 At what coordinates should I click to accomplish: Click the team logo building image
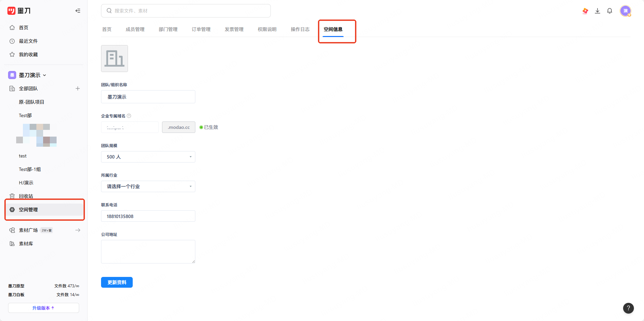(x=115, y=59)
